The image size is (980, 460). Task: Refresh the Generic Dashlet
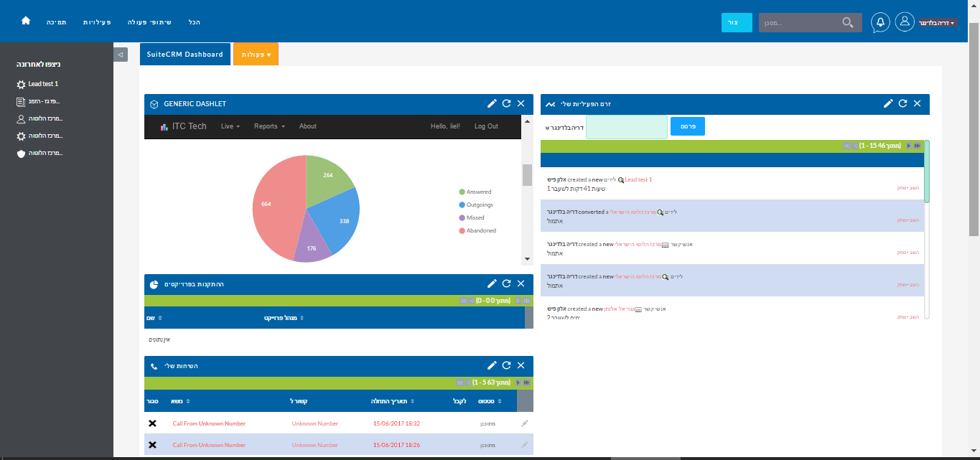click(x=506, y=103)
